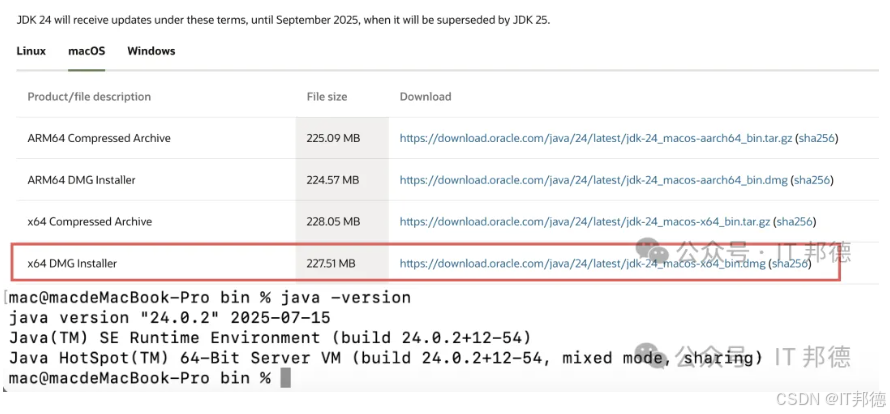
Task: Open sha256 link for ARM64 Compressed Archive
Action: click(815, 138)
